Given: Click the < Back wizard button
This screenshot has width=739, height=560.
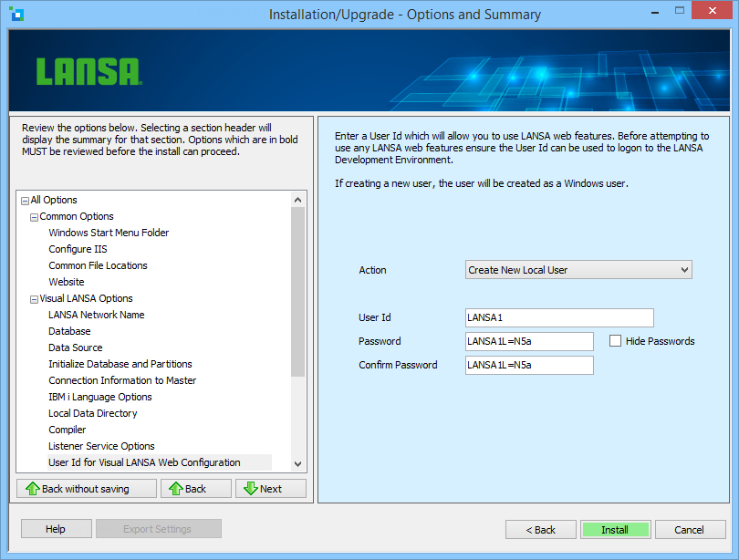Looking at the screenshot, I should 541,530.
